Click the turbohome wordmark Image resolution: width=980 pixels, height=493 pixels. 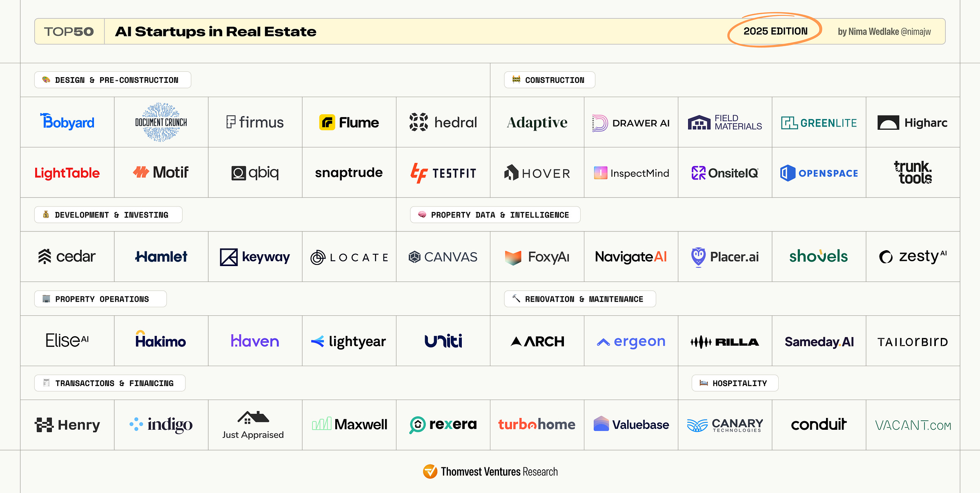pos(537,424)
